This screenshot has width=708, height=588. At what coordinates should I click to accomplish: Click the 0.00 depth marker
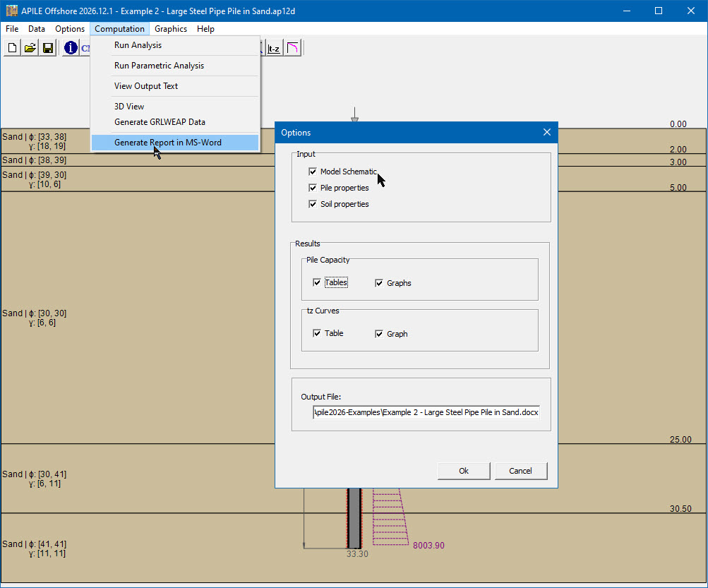(678, 124)
